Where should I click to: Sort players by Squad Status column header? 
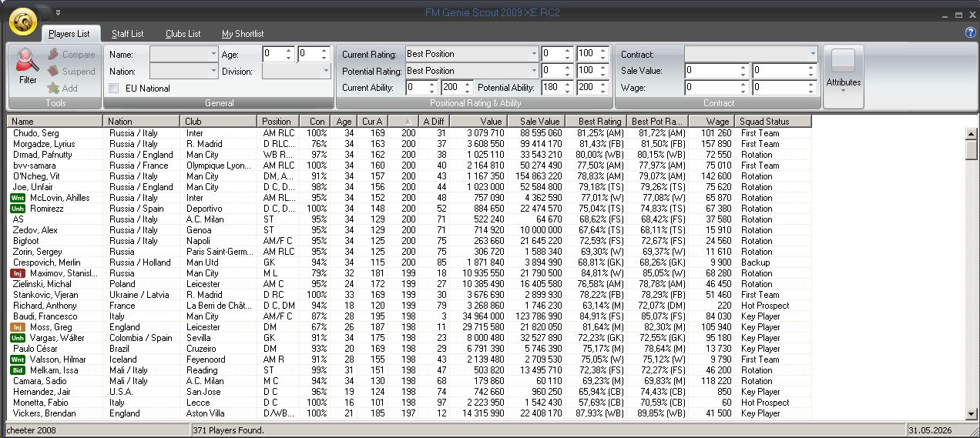(772, 122)
